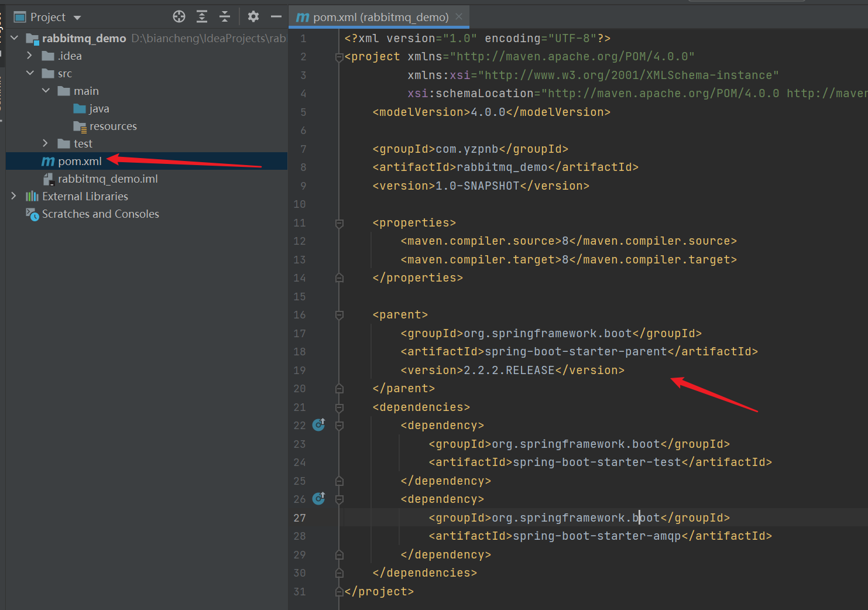Fold the dependencies block at line 21

tap(339, 407)
